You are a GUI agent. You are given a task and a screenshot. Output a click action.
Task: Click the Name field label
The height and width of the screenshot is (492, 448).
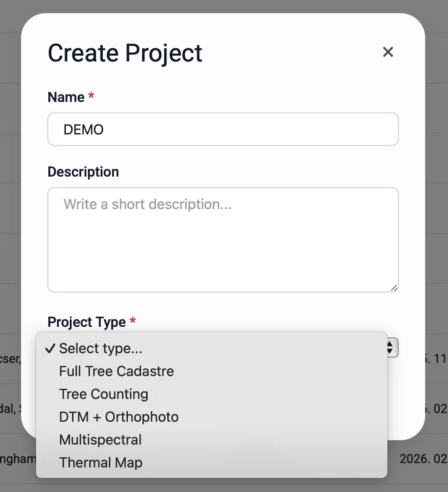coord(66,97)
